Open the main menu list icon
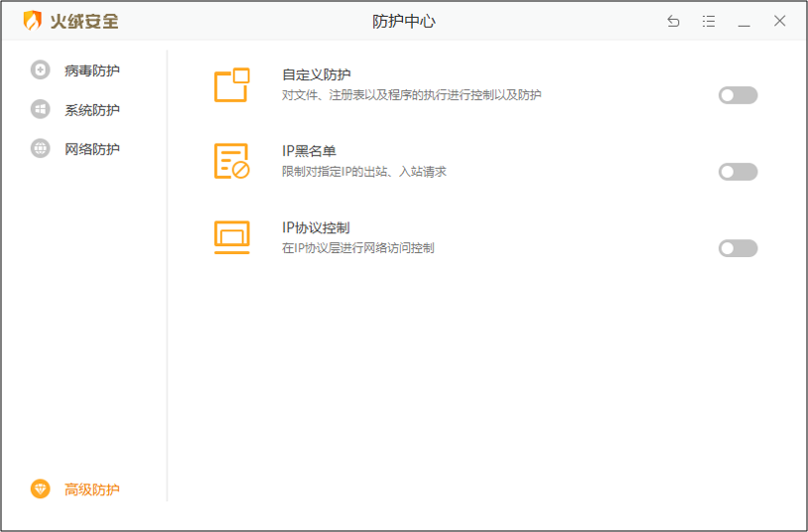808x532 pixels. coord(709,21)
